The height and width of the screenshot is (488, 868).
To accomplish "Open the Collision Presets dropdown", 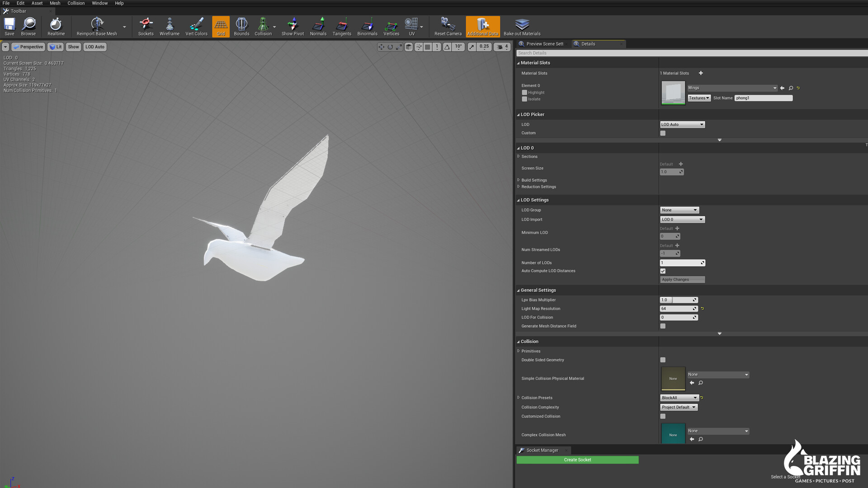I will click(x=679, y=398).
